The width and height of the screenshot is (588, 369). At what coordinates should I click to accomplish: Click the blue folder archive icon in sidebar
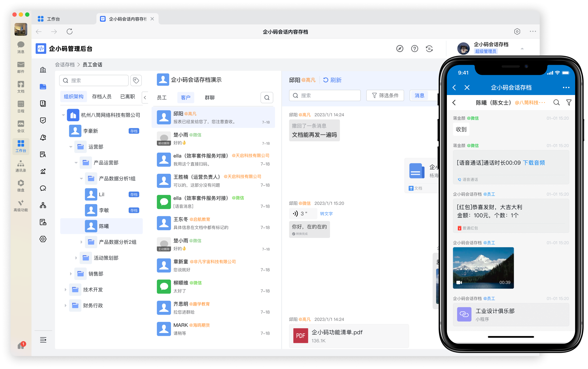43,87
